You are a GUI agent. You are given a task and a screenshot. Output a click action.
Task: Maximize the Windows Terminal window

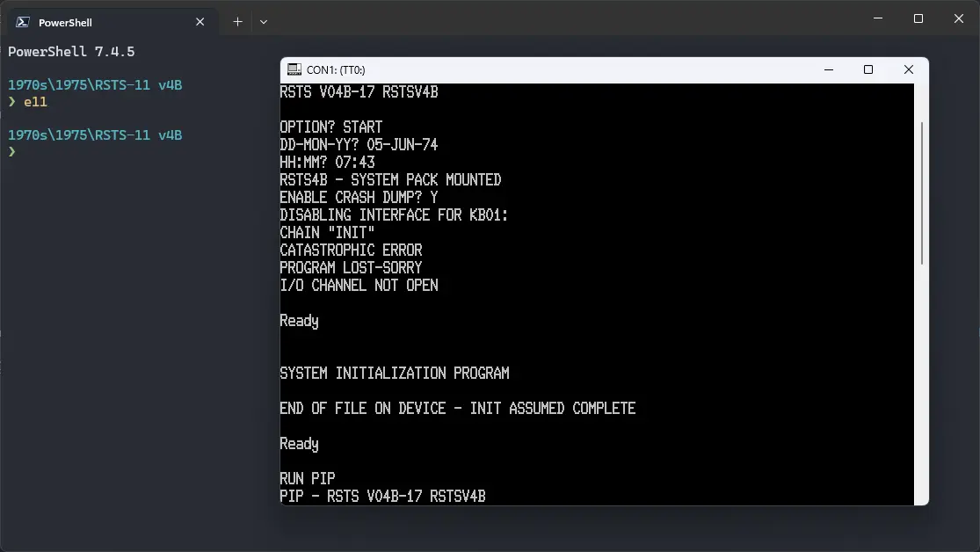(x=917, y=18)
